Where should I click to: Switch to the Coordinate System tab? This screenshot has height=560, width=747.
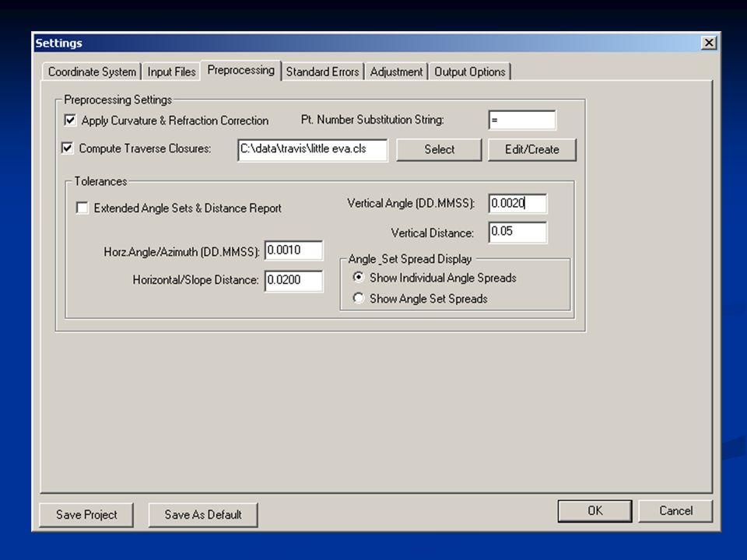tap(92, 72)
